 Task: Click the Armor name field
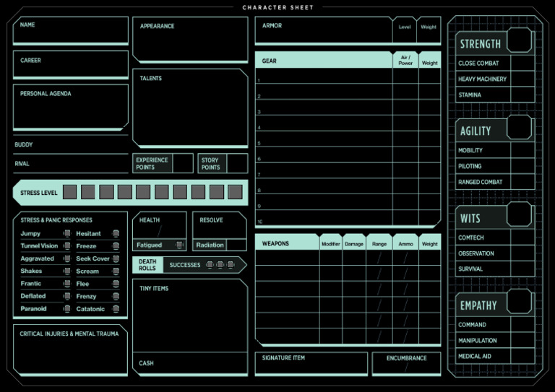(x=324, y=30)
